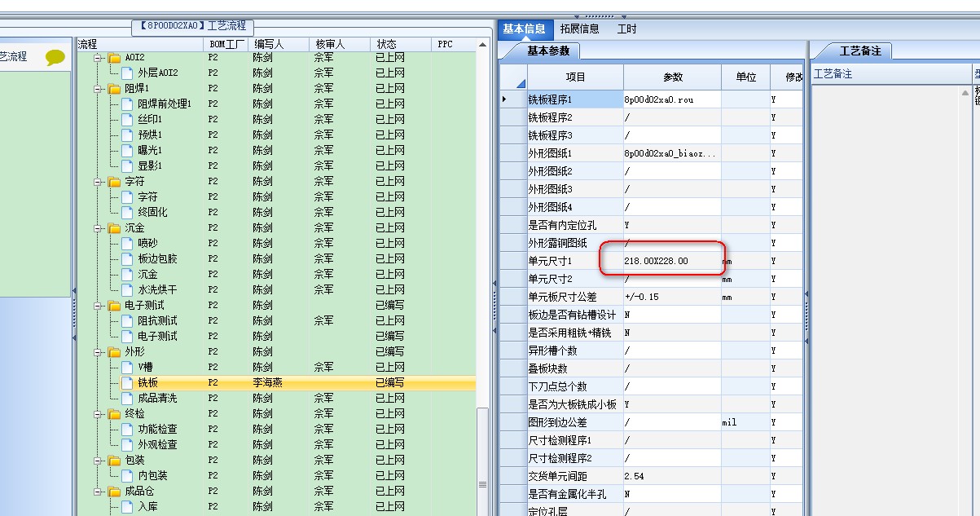Screen dimensions: 980x516
Task: Select the 基本参数 sub-tab
Action: click(547, 51)
